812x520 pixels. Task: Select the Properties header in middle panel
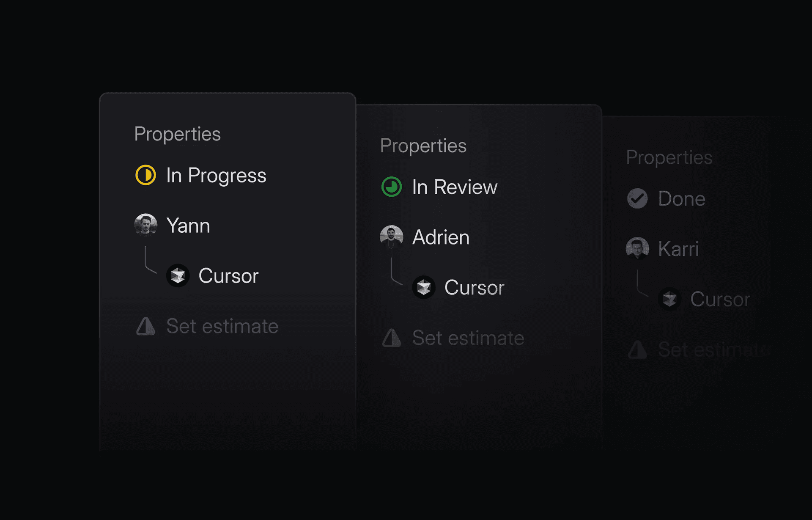tap(423, 145)
